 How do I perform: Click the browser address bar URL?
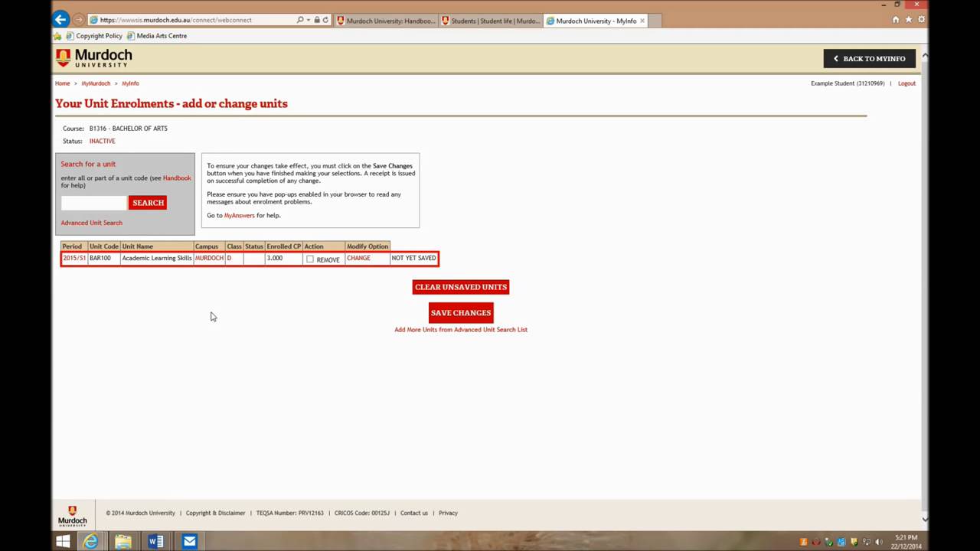coord(175,20)
